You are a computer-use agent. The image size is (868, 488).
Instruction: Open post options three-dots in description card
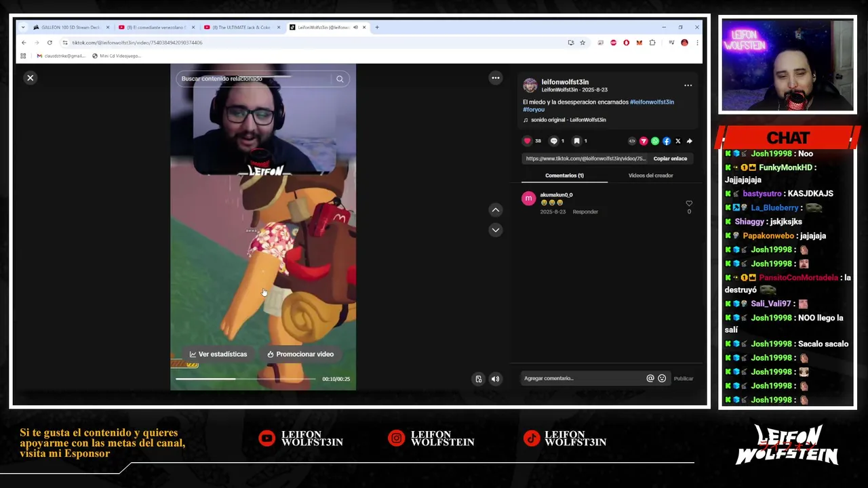(x=688, y=85)
